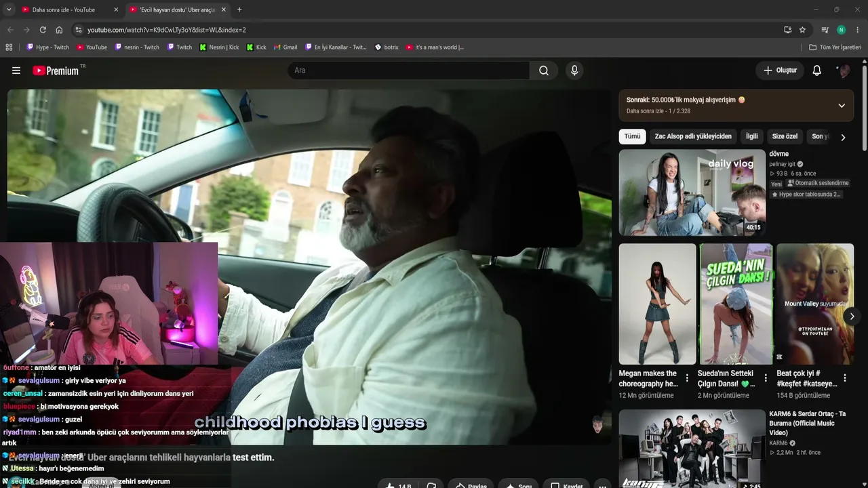
Task: Focus the YouTube 'Ara' search field
Action: tap(409, 70)
